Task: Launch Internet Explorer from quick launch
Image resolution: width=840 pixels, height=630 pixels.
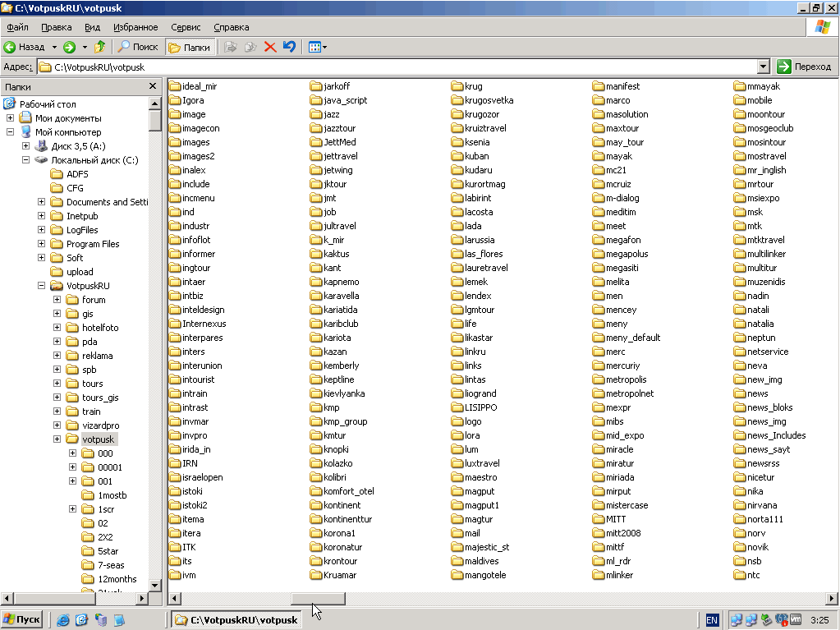Action: click(62, 620)
